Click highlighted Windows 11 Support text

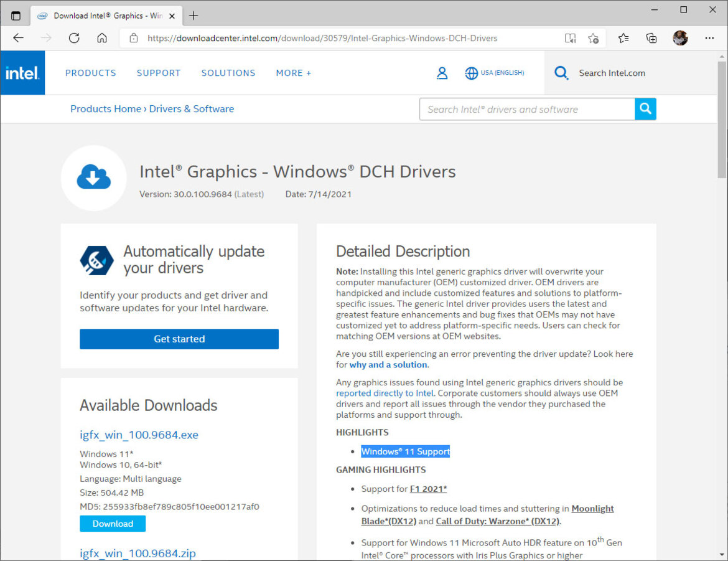click(x=405, y=451)
